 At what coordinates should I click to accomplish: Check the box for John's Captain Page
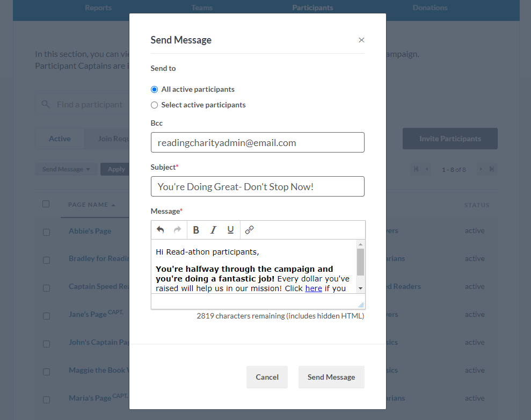46,344
